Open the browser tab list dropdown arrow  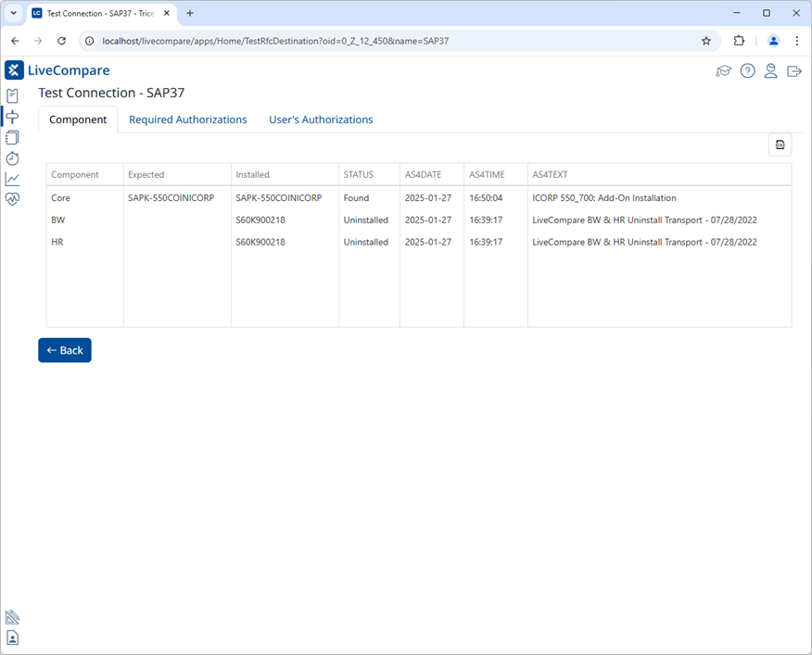pyautogui.click(x=14, y=13)
